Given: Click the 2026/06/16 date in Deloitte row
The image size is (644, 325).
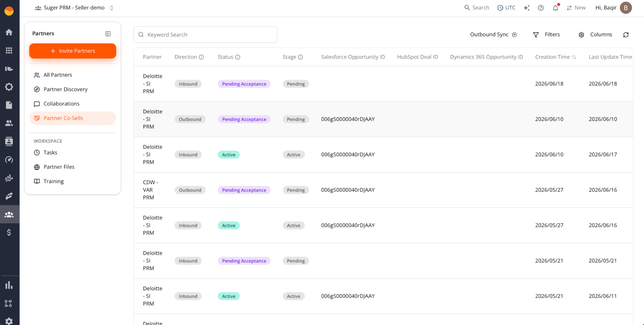Looking at the screenshot, I should pos(603,225).
